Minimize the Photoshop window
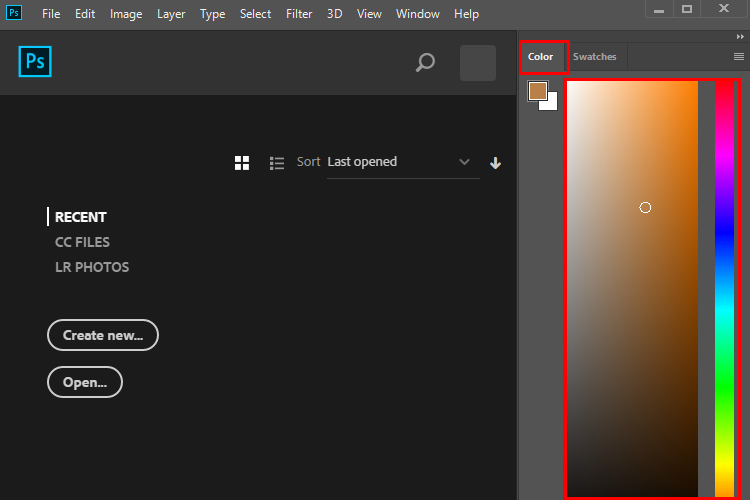This screenshot has width=750, height=500. pos(659,9)
